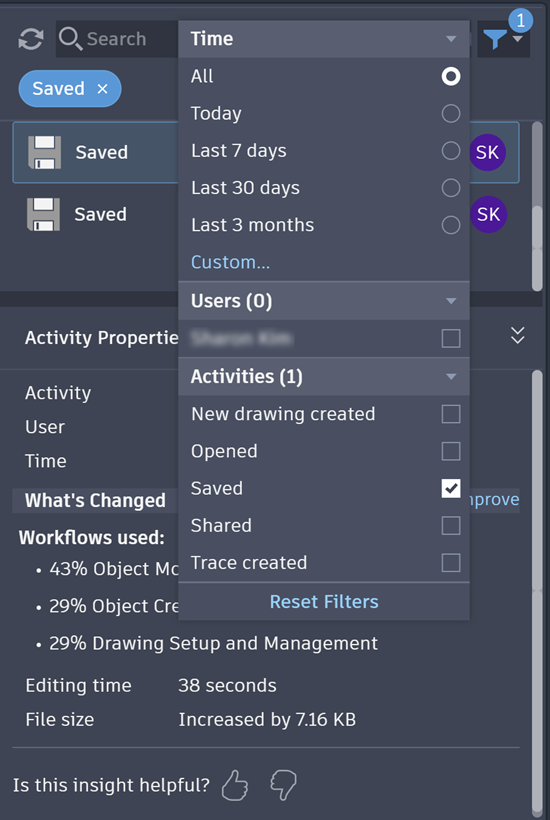Uncheck the Saved activity checkbox
The height and width of the screenshot is (820, 550).
pyautogui.click(x=451, y=488)
